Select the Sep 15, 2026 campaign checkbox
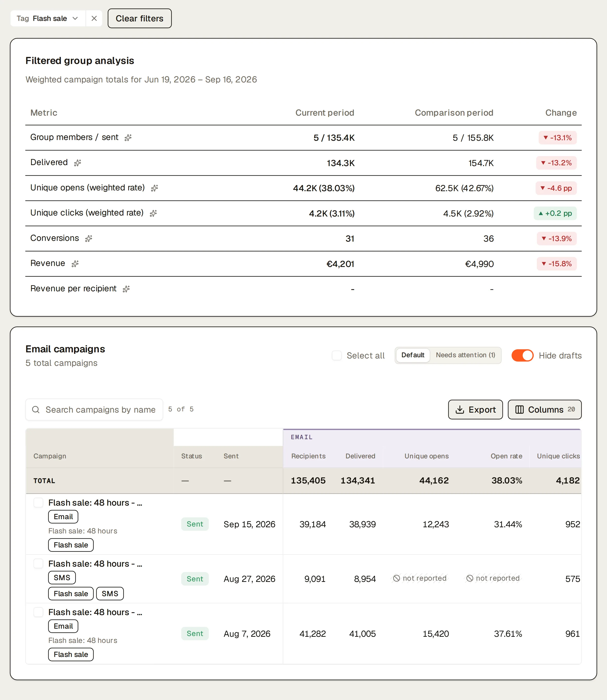607x700 pixels. [38, 503]
